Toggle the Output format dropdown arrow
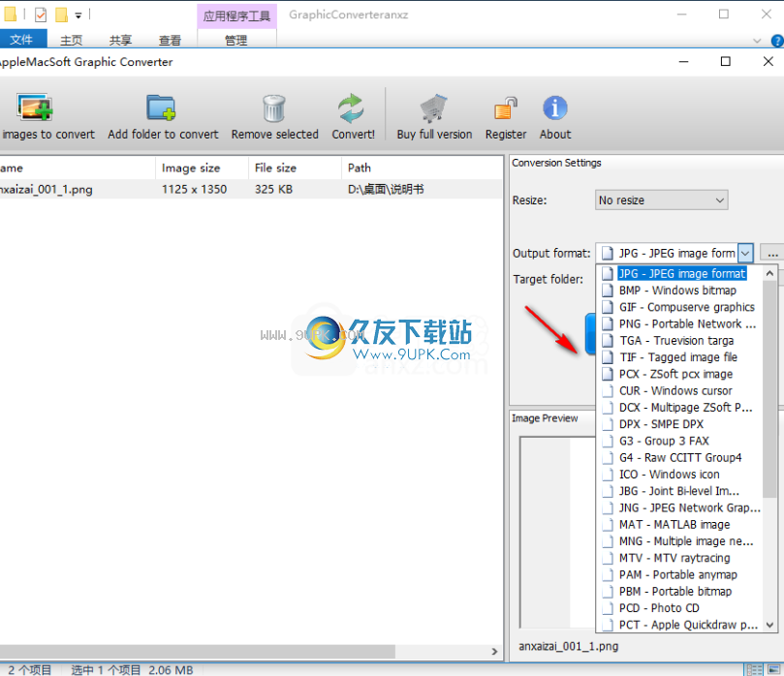Viewport: 784px width, 676px height. coord(745,254)
